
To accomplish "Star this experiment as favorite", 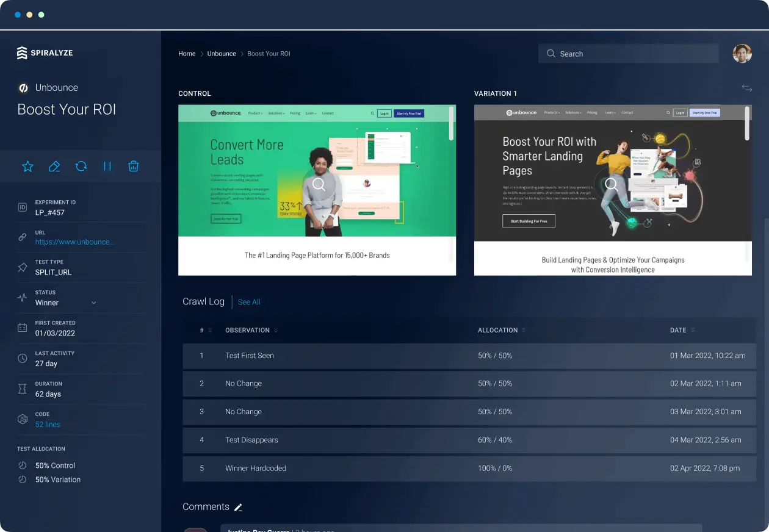I will (27, 166).
